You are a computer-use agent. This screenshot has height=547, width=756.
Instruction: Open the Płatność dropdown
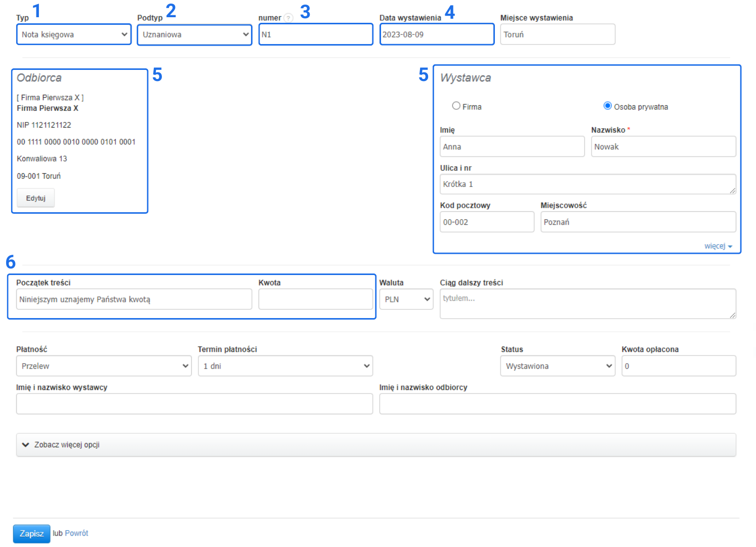[104, 366]
